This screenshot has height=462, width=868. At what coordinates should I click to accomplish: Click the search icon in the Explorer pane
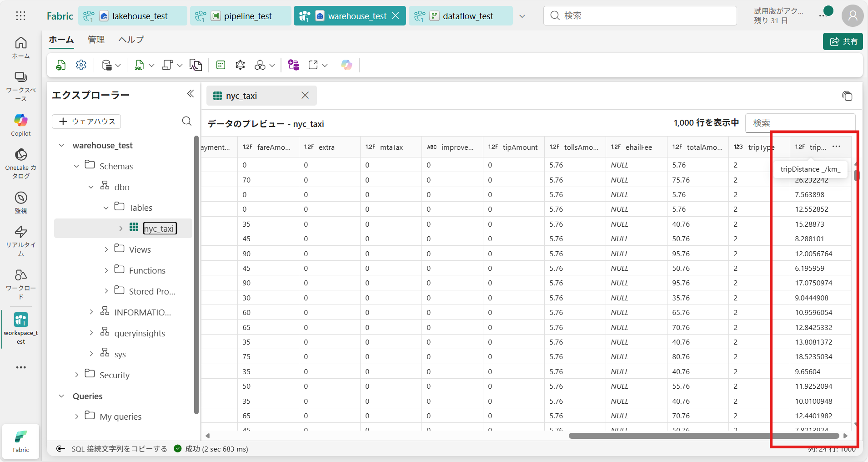(186, 121)
